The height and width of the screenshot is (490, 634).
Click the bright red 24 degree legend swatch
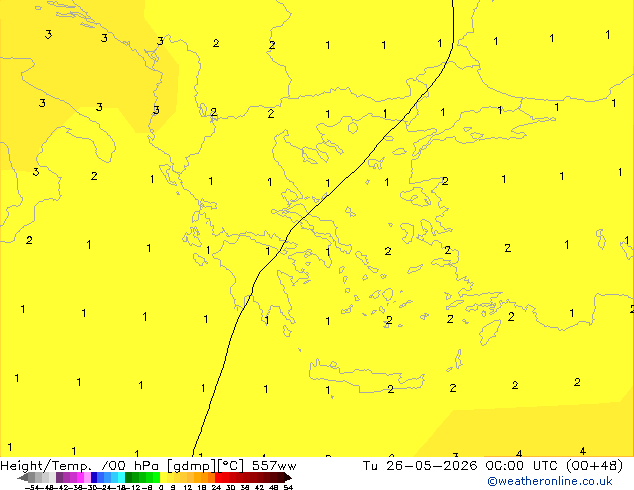tap(218, 477)
